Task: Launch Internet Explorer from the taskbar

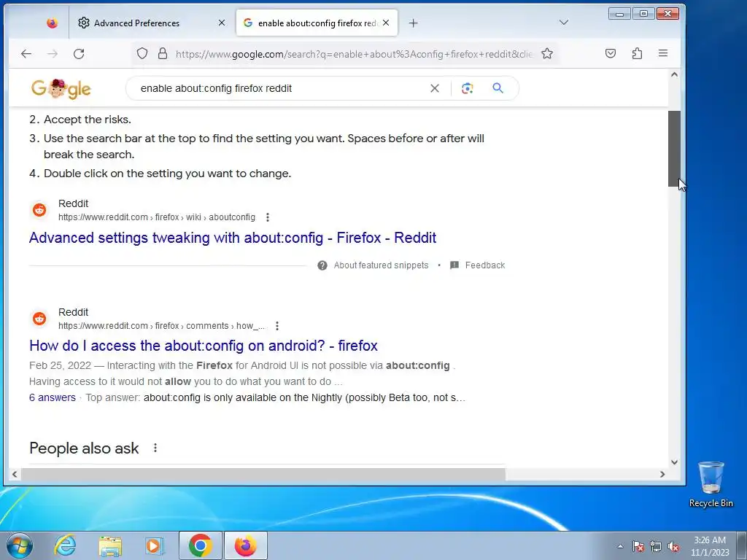Action: pos(65,545)
